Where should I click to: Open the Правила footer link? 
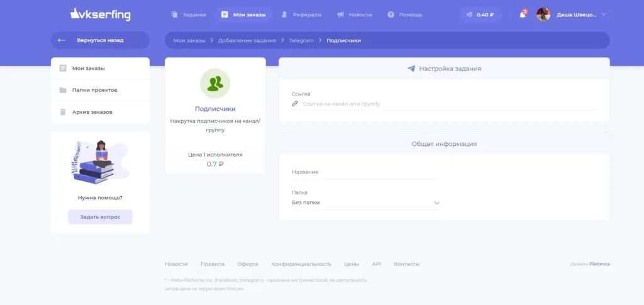point(213,264)
